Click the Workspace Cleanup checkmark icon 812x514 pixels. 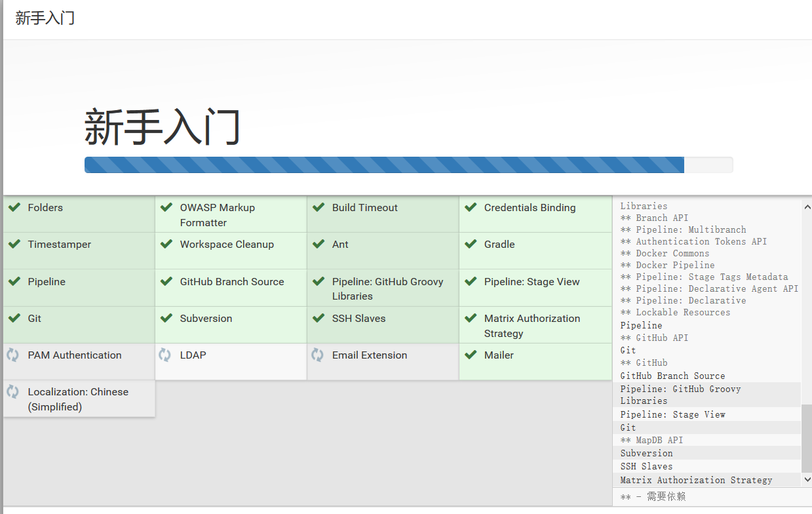pos(166,244)
